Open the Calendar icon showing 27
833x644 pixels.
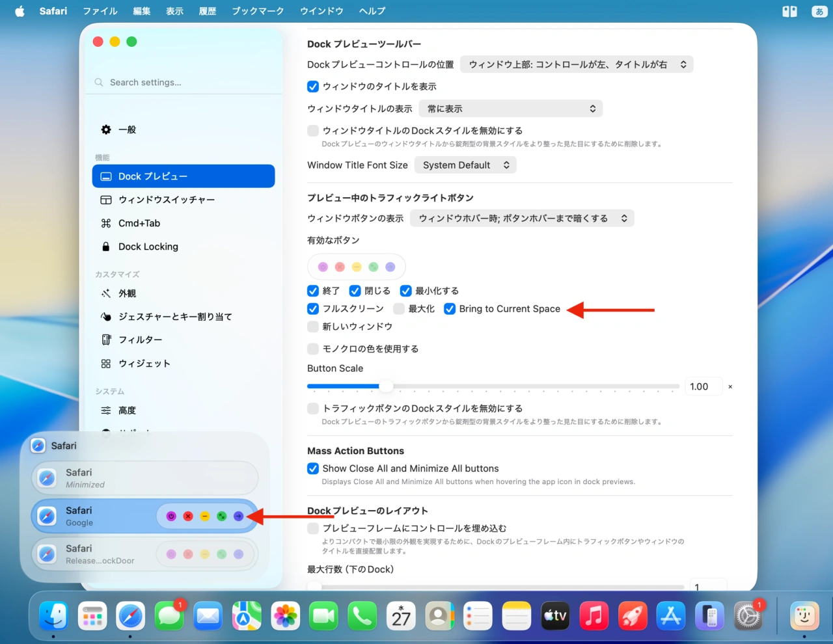(401, 615)
